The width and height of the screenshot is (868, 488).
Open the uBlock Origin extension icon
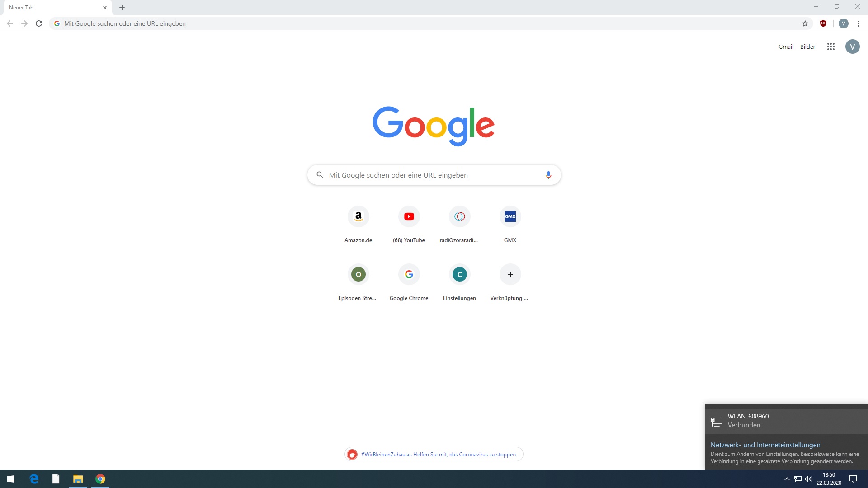coord(823,23)
